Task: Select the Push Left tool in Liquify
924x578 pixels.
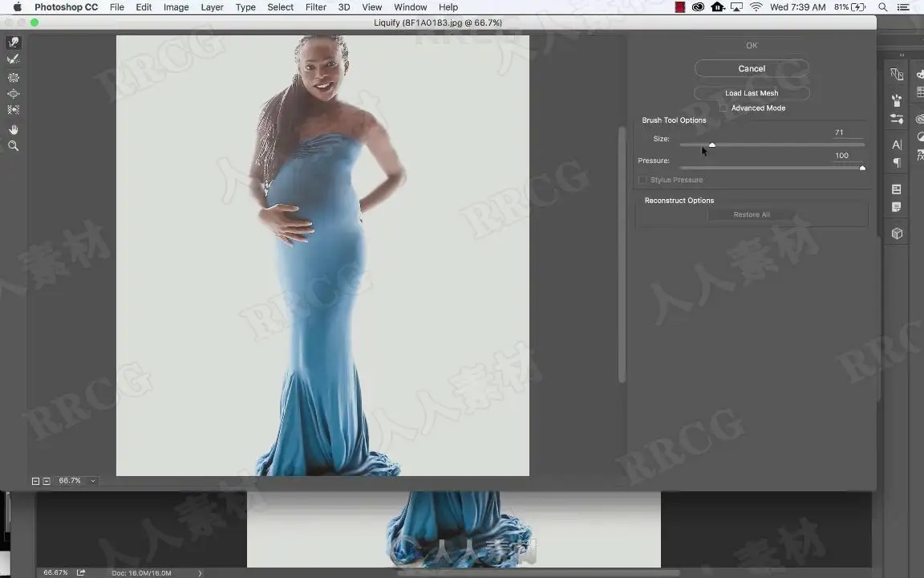Action: click(13, 110)
